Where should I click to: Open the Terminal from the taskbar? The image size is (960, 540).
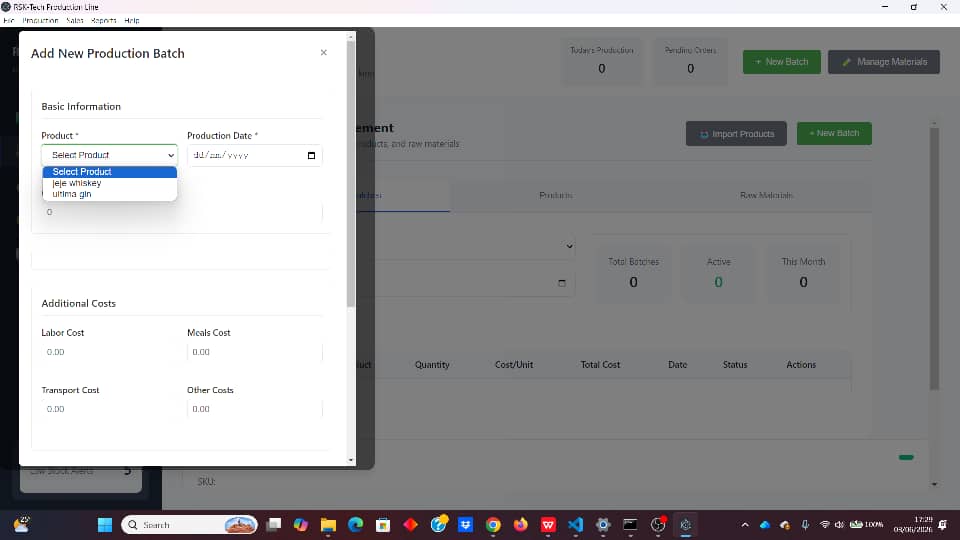(x=630, y=525)
